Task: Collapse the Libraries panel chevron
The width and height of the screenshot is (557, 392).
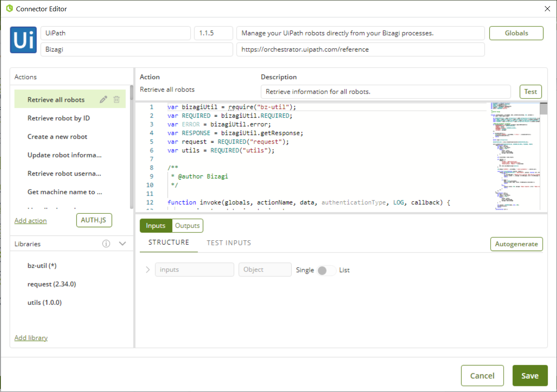Action: click(x=122, y=244)
